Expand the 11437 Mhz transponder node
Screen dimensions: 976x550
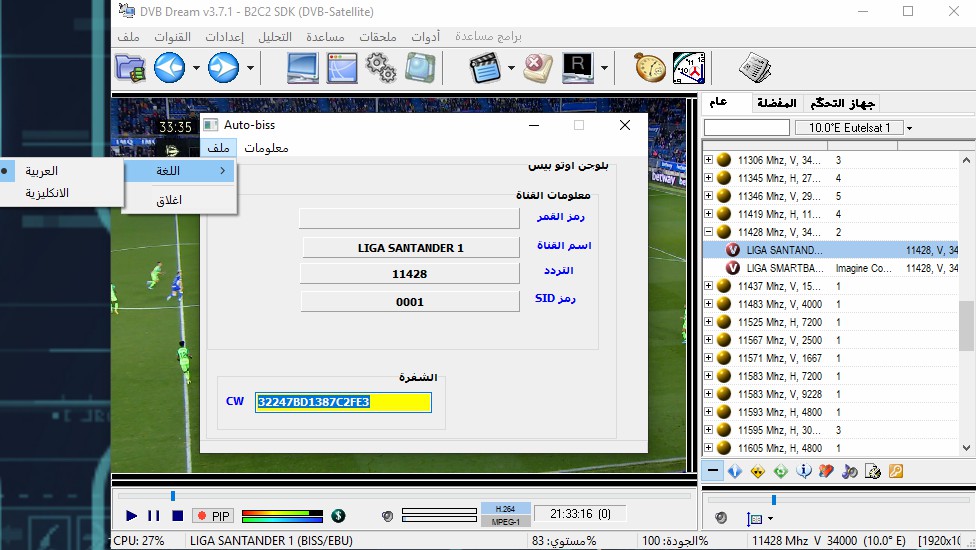(708, 286)
